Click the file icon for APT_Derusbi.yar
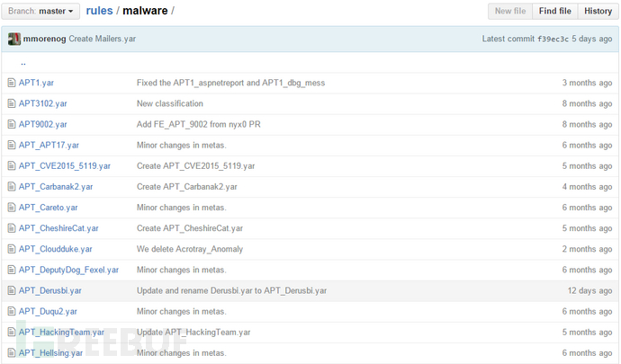 tap(12, 290)
